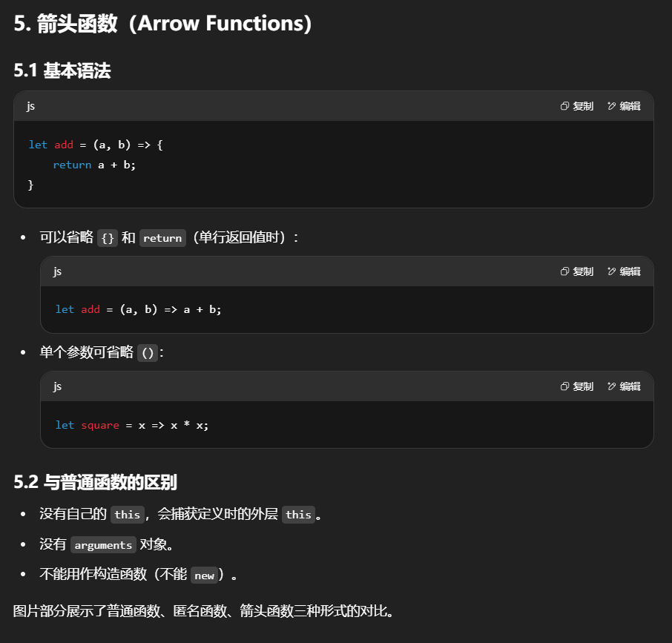Click the "return a + b;" code line
Screen dimensions: 672x643
(94, 165)
